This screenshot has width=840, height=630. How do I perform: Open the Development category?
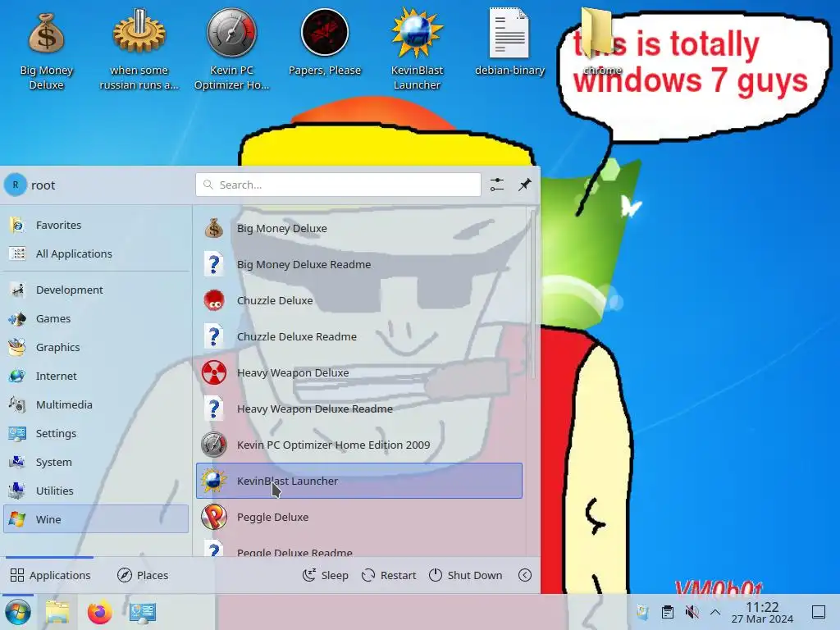click(x=96, y=290)
